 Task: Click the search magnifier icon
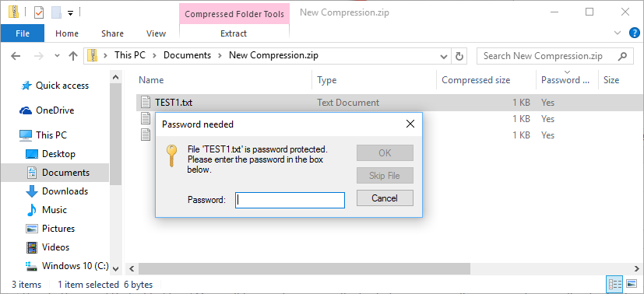623,56
